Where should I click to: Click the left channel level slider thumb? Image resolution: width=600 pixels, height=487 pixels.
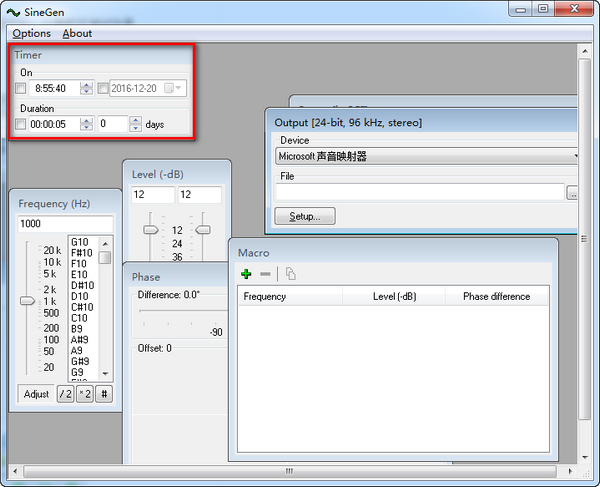(x=150, y=230)
